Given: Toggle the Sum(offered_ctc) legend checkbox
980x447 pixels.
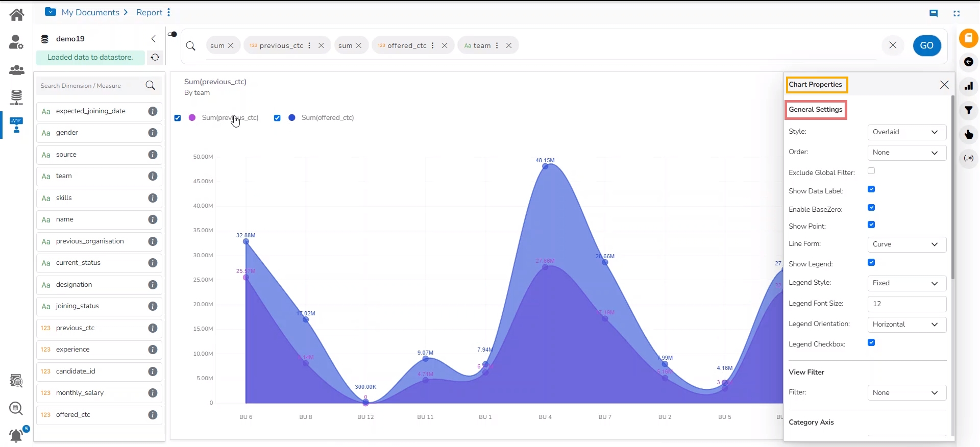Looking at the screenshot, I should 277,118.
